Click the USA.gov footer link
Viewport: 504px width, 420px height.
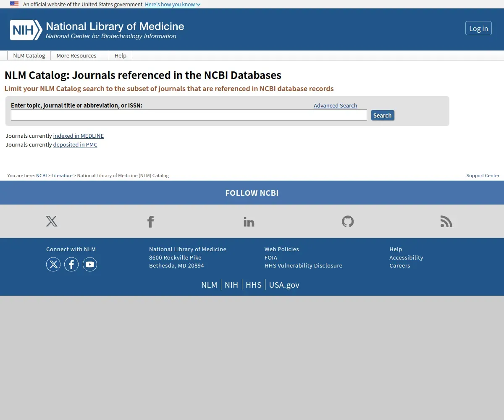tap(284, 285)
